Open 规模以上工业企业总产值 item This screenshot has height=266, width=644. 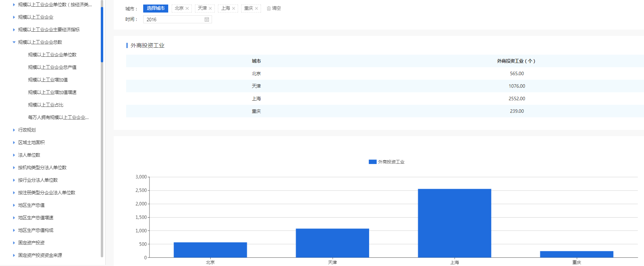click(x=52, y=67)
